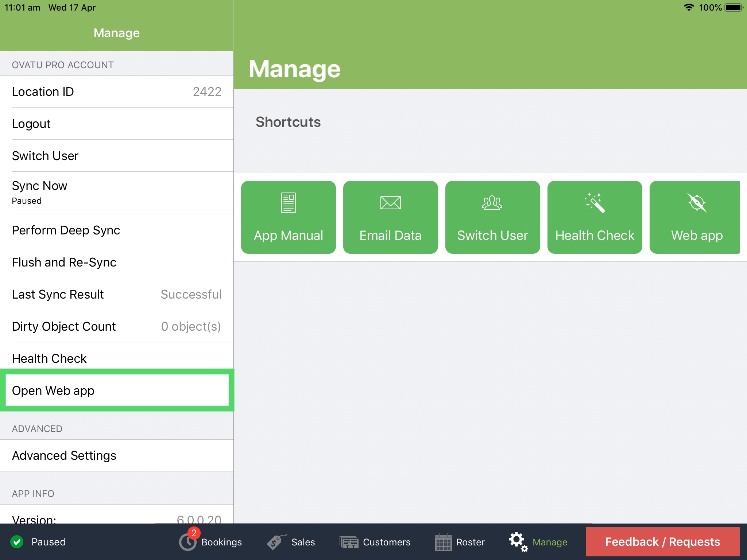The width and height of the screenshot is (747, 560).
Task: Tap the 100% battery percentage
Action: point(710,7)
